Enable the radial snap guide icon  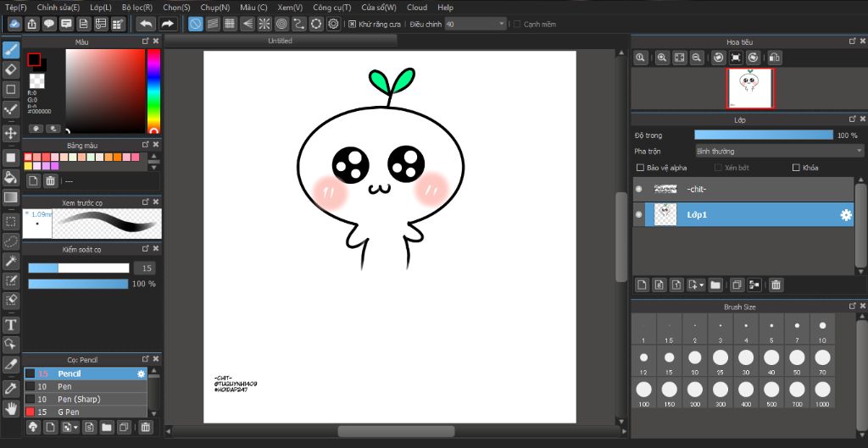click(263, 24)
